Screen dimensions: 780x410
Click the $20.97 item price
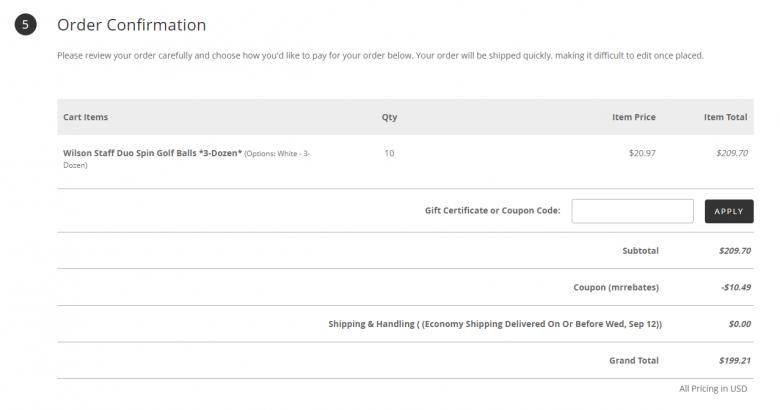click(x=642, y=153)
